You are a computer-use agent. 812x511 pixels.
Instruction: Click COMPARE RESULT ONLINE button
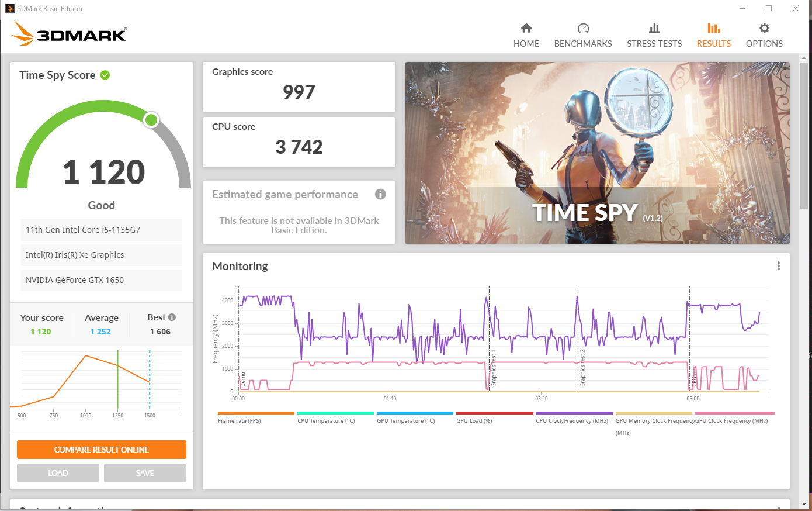102,450
